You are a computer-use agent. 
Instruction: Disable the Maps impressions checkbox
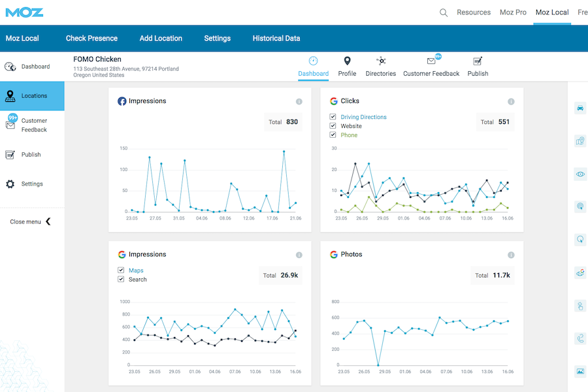click(121, 270)
